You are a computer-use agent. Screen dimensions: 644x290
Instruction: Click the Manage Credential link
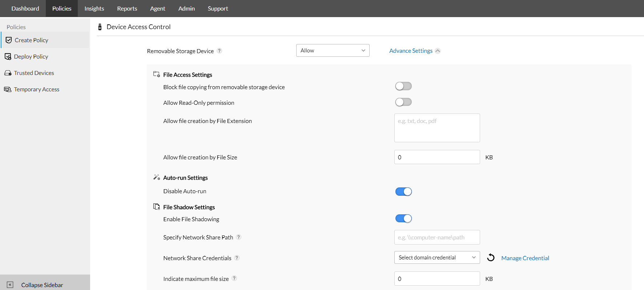525,258
